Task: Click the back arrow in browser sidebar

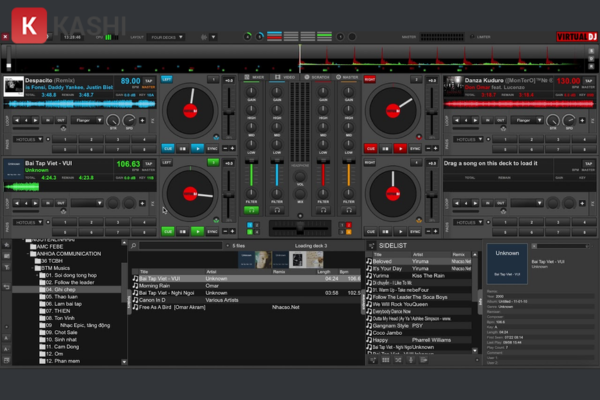Action: point(7,287)
